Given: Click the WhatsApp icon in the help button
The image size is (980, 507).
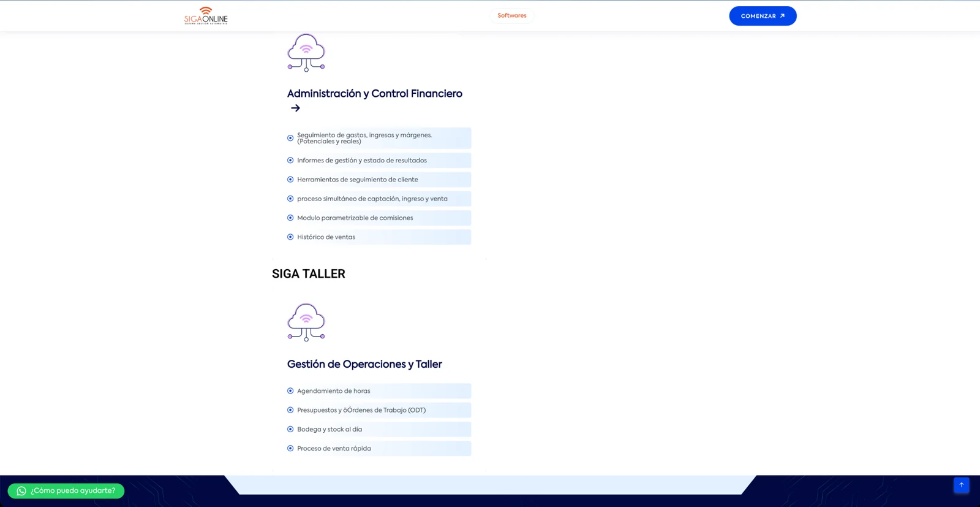Looking at the screenshot, I should click(x=21, y=491).
